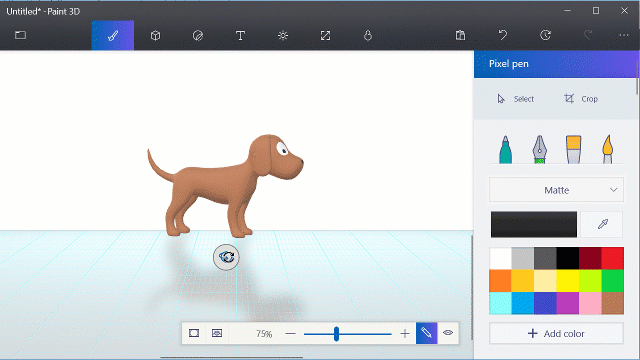The height and width of the screenshot is (360, 640).
Task: Open the more options ellipsis menu
Action: [624, 35]
